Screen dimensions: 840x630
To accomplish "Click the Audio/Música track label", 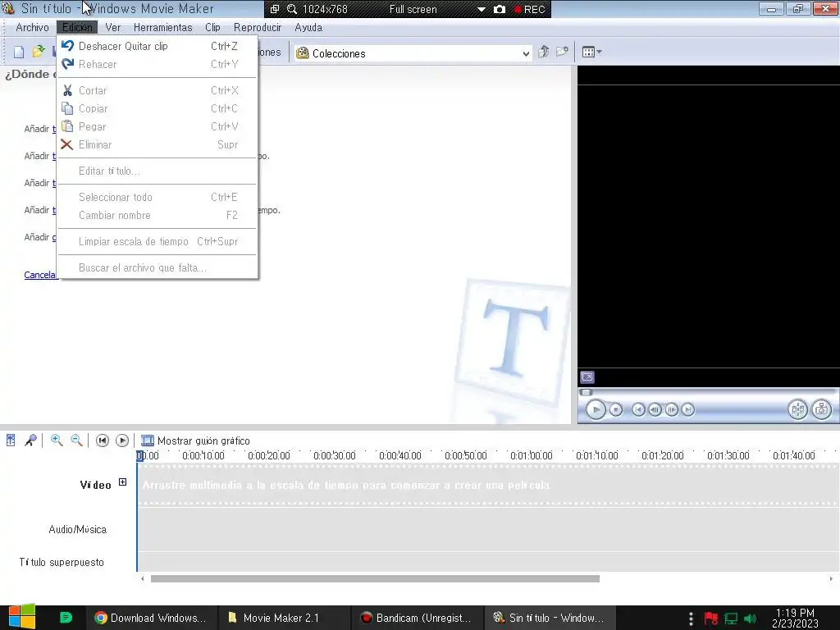I will coord(78,529).
